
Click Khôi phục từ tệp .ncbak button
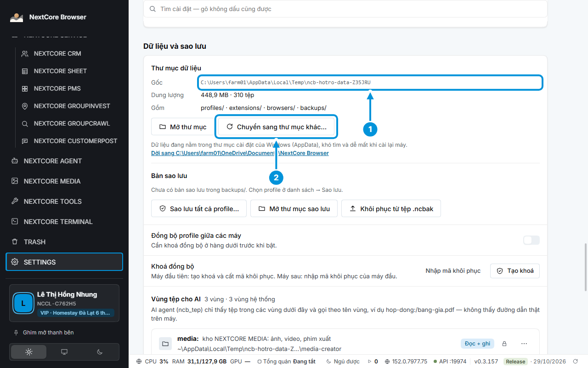point(391,209)
